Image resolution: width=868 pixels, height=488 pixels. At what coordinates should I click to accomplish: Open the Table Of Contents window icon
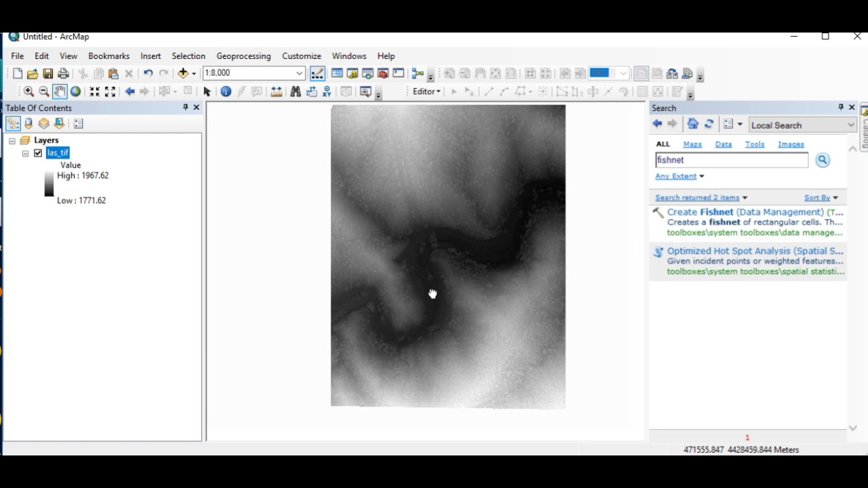click(x=337, y=73)
